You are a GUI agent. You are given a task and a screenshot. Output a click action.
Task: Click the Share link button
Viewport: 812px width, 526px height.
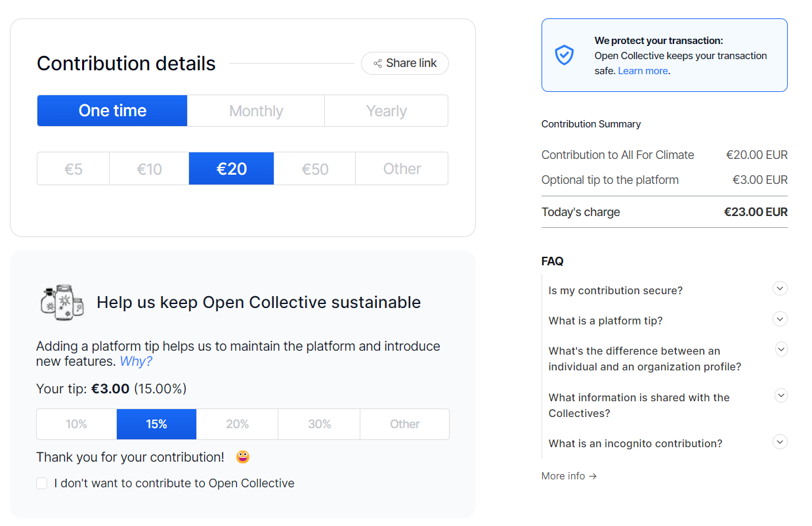[x=404, y=64]
